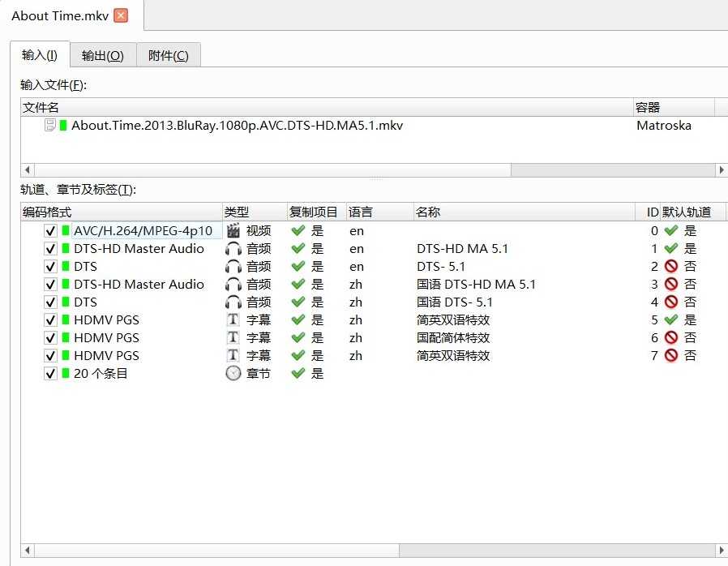The image size is (728, 566).
Task: Click copy-item checkmark of DTS-HD MA 5.1 row
Action: point(298,248)
